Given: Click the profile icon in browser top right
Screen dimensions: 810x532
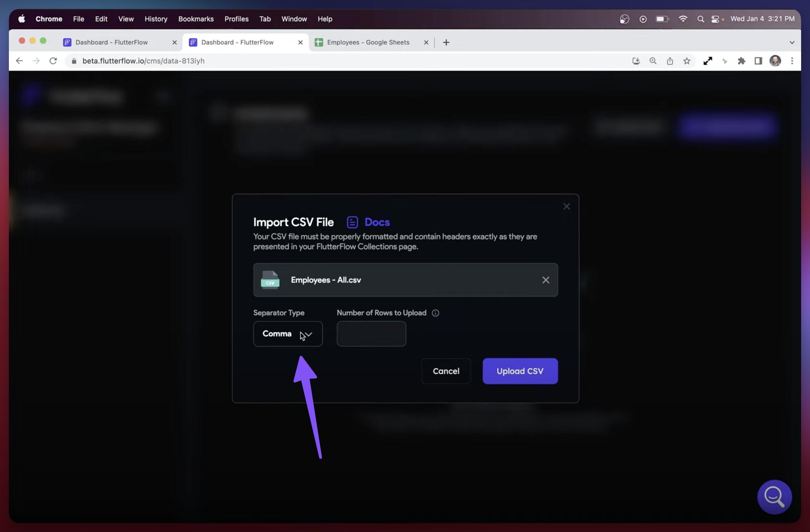Looking at the screenshot, I should pyautogui.click(x=776, y=61).
